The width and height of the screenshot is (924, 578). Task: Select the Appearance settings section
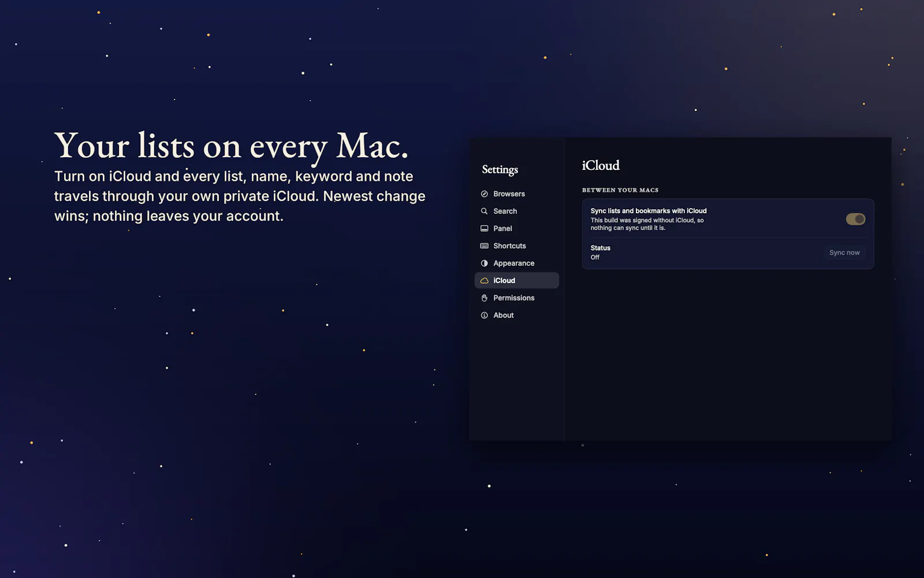(x=517, y=263)
